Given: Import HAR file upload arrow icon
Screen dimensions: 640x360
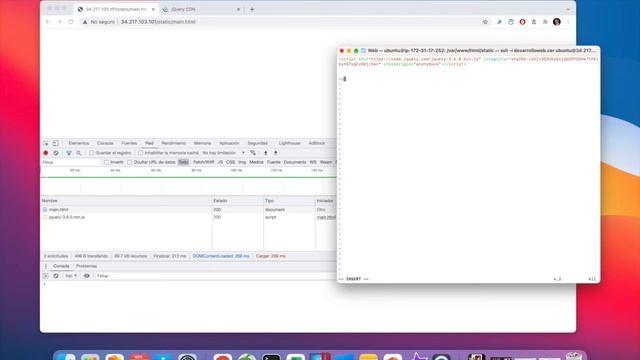Looking at the screenshot, I should coord(265,153).
